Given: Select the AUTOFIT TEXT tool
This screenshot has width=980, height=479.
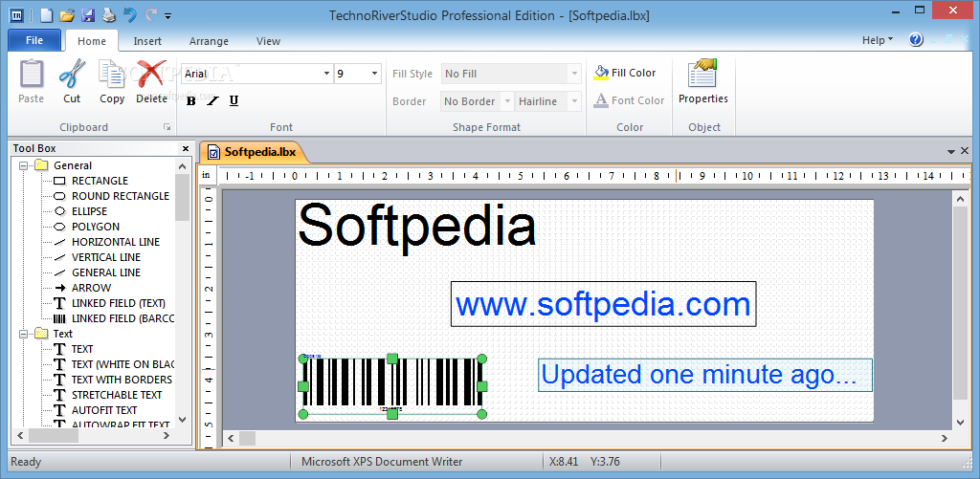Looking at the screenshot, I should (x=95, y=410).
